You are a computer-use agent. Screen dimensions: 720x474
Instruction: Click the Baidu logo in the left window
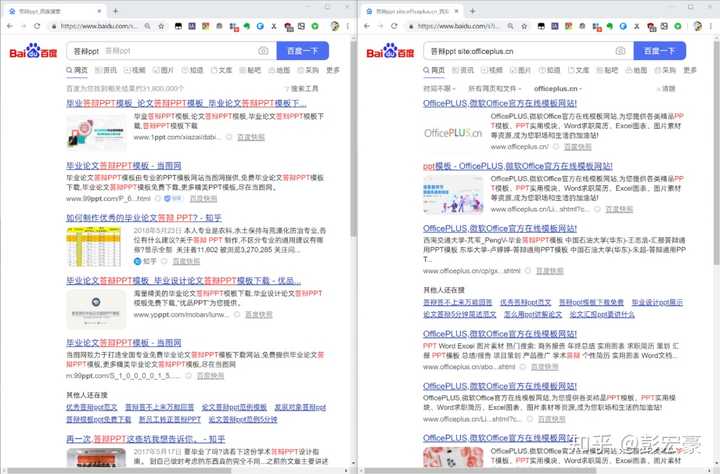coord(33,51)
